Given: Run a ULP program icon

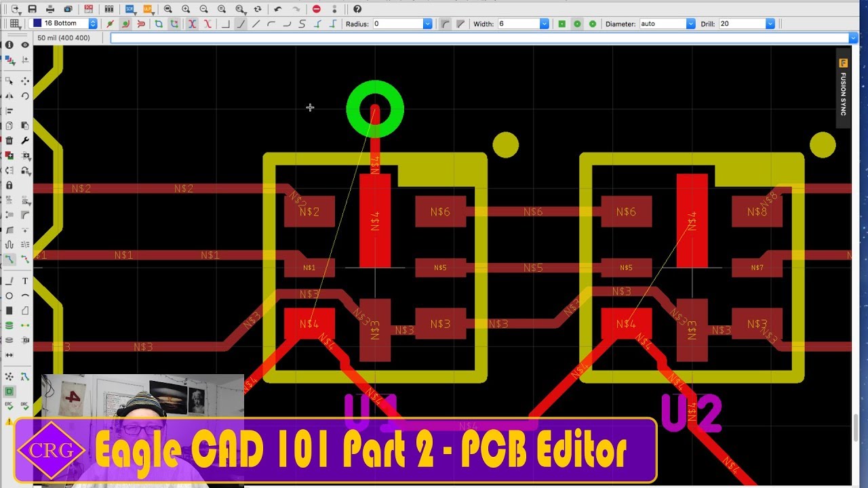Looking at the screenshot, I should tap(147, 9).
